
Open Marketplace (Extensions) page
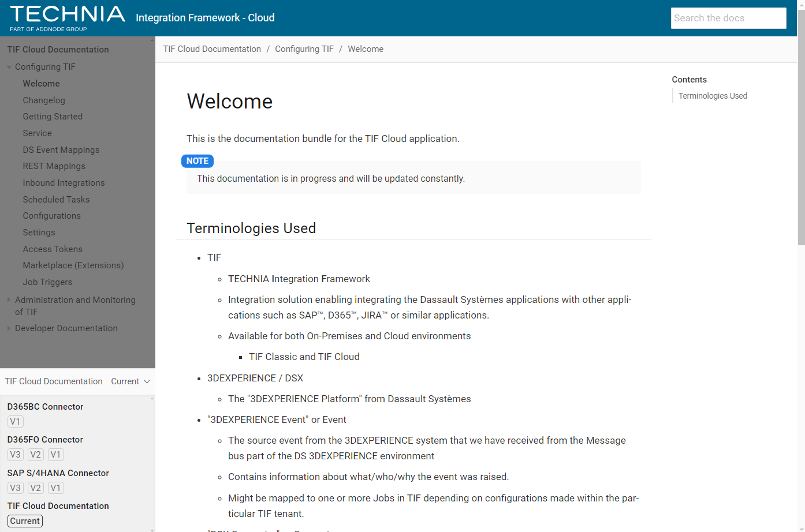tap(73, 265)
